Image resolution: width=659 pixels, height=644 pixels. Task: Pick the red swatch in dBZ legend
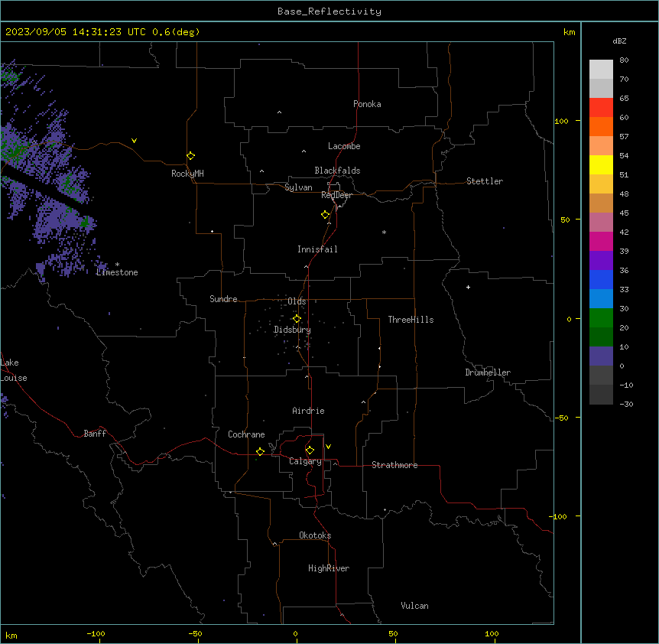(601, 107)
